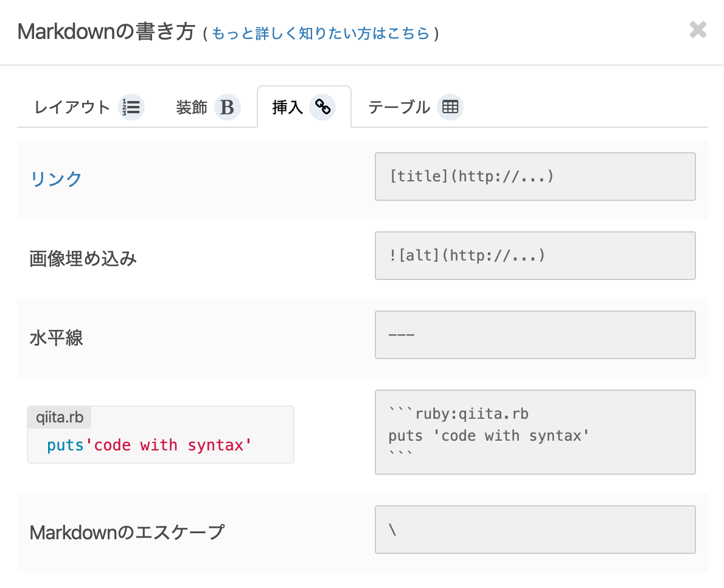Screen dimensions: 724x588
Task: Switch to the レイアウト tab
Action: [x=72, y=108]
